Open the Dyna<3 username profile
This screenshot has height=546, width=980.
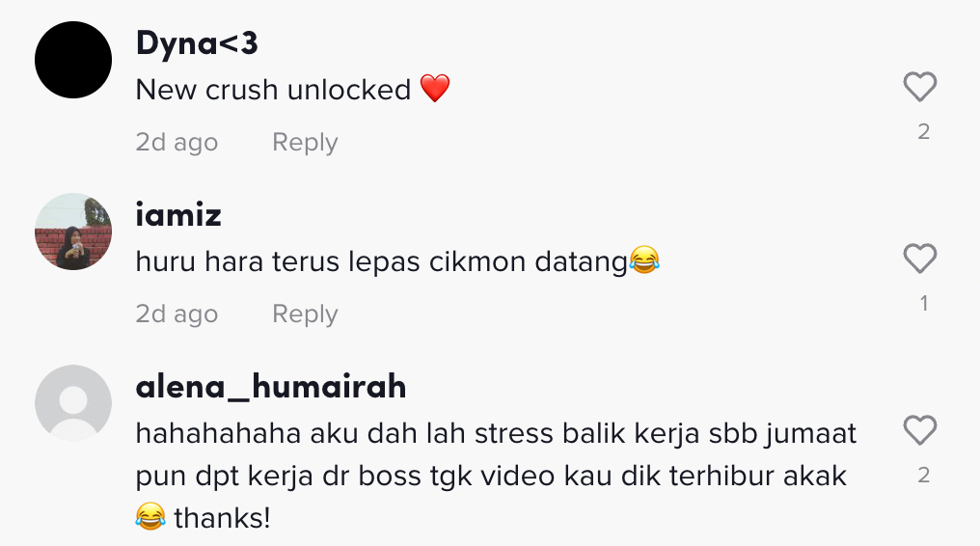197,43
